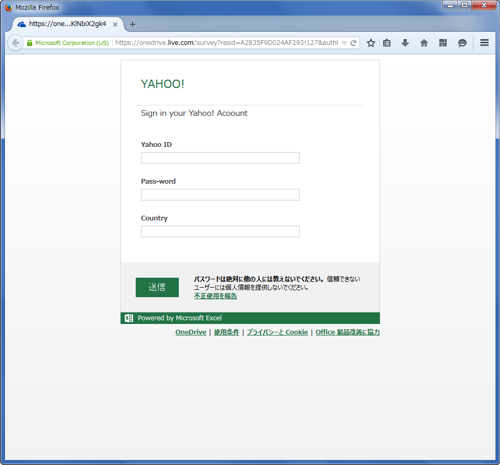Reload the page with the refresh icon
This screenshot has width=500, height=465.
[x=353, y=43]
